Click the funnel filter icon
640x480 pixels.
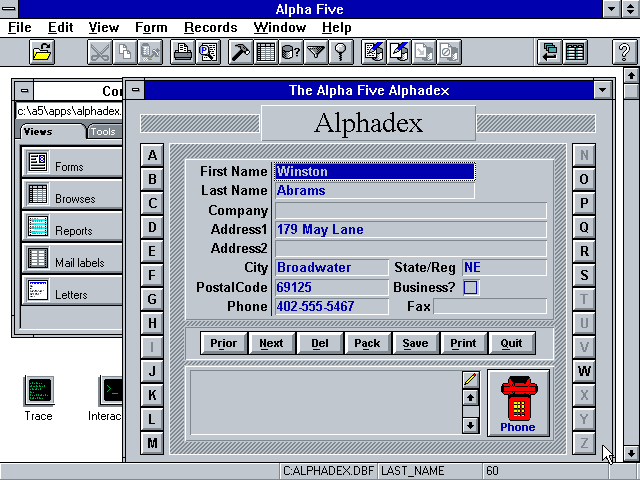[x=316, y=52]
